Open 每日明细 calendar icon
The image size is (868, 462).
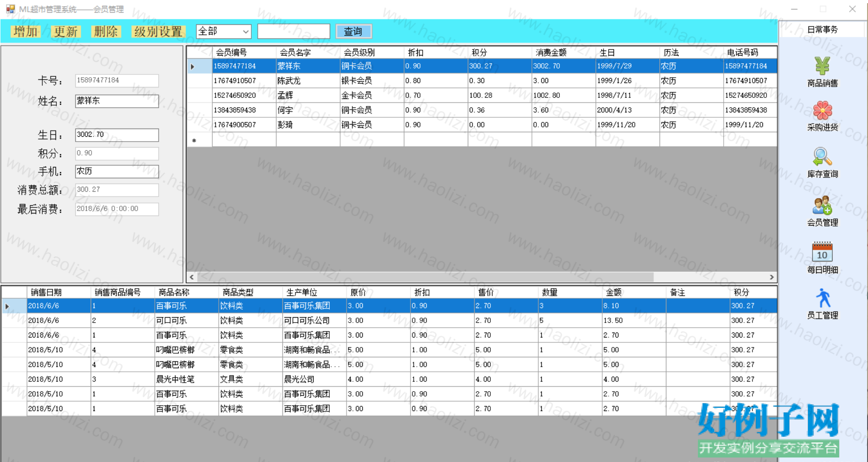tap(822, 252)
